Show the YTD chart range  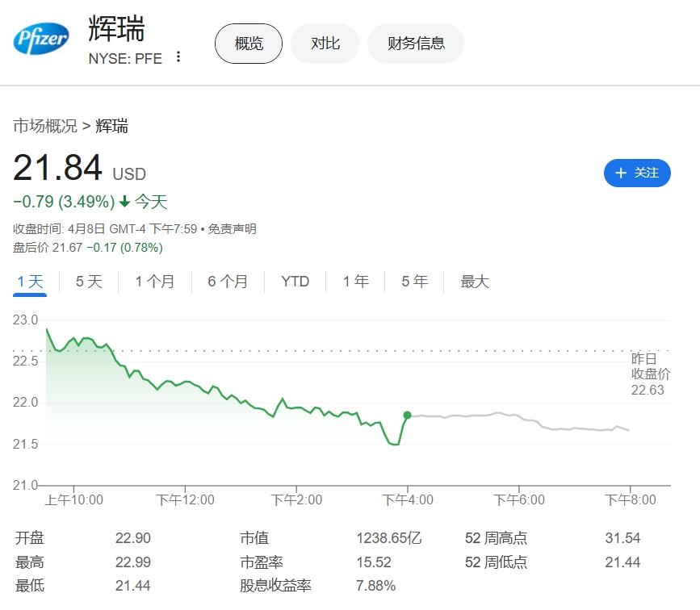click(x=295, y=282)
